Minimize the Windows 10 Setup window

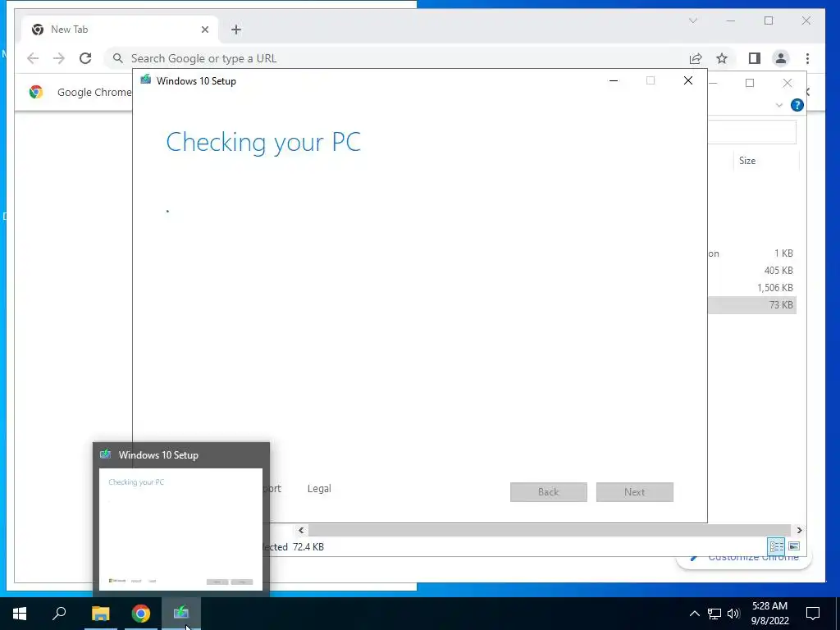(614, 81)
